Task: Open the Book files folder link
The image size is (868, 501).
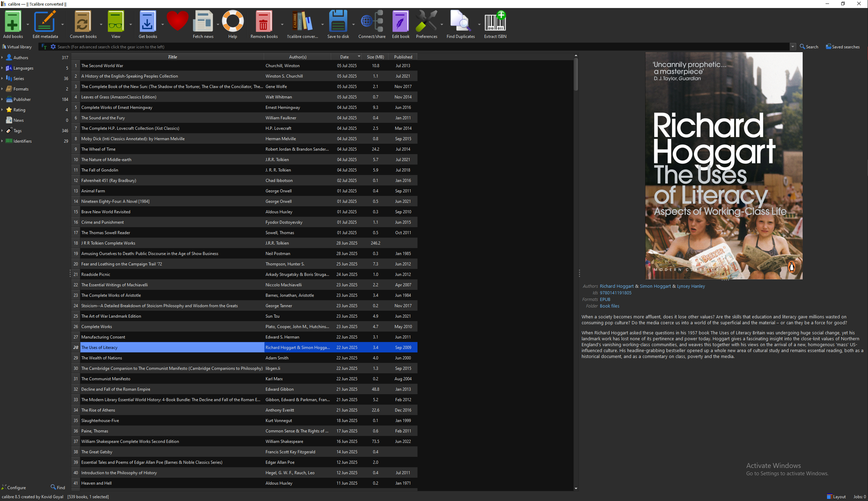Action: (x=609, y=306)
